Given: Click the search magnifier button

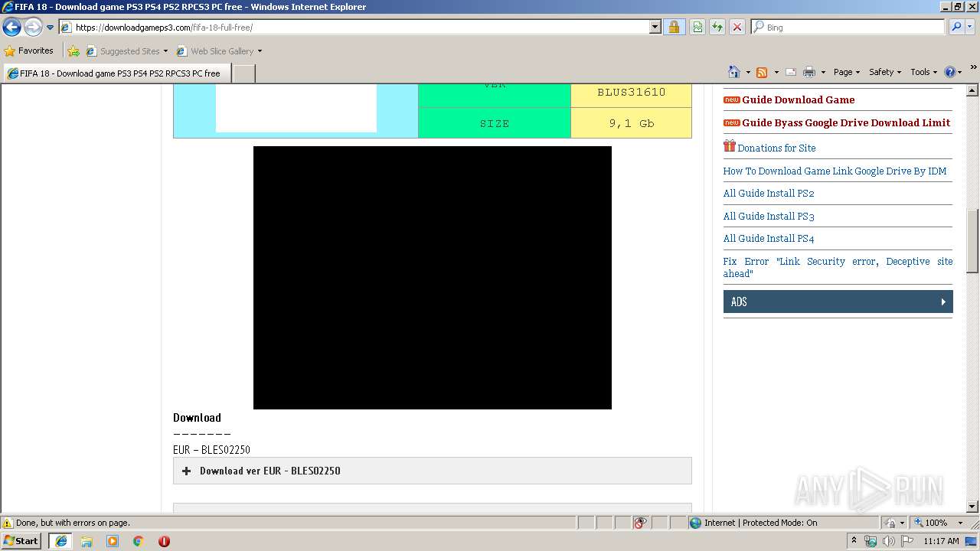Looking at the screenshot, I should pos(955,28).
